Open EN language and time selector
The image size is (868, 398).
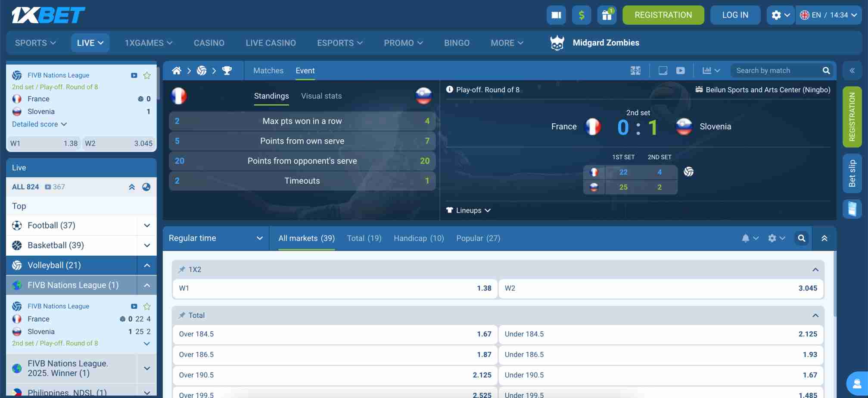tap(828, 15)
